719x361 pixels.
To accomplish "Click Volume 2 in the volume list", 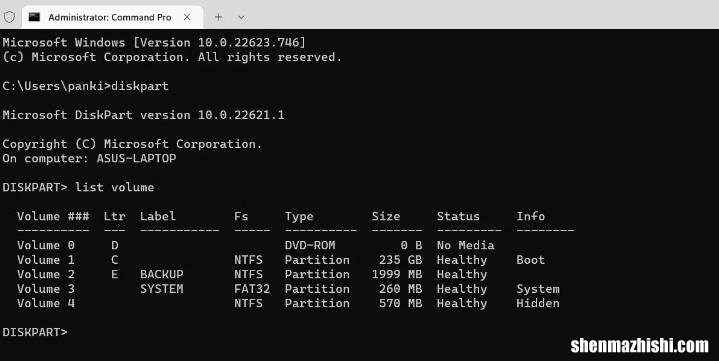I will (46, 274).
